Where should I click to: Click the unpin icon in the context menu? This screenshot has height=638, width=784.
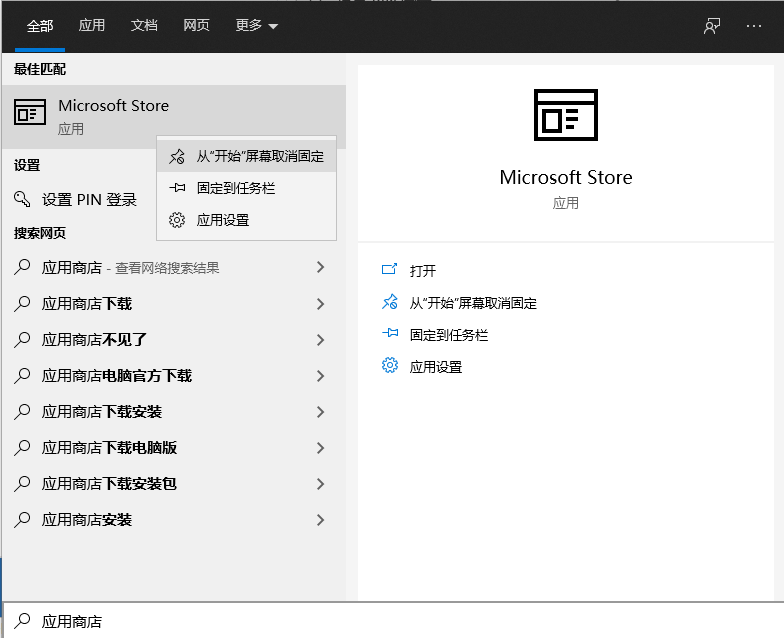point(177,156)
